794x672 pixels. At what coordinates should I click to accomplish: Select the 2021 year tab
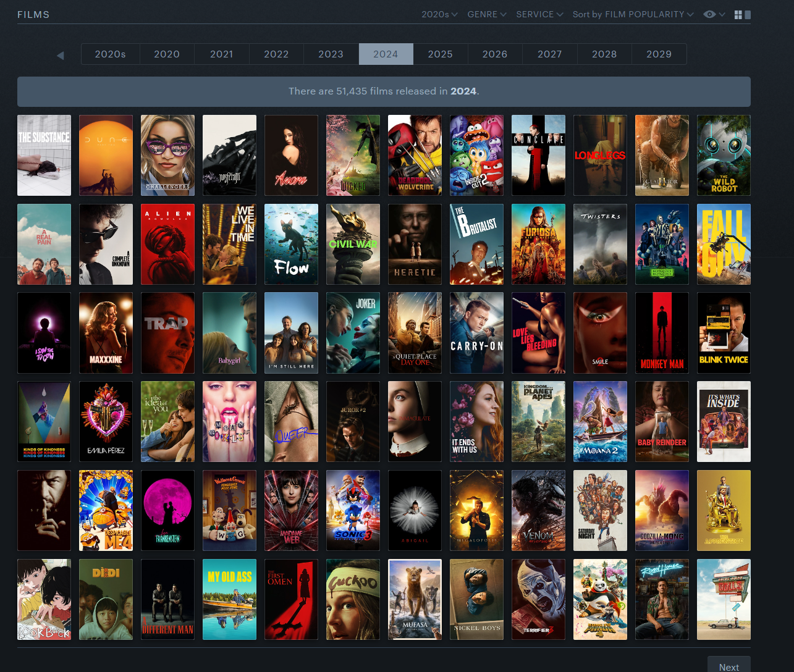221,54
